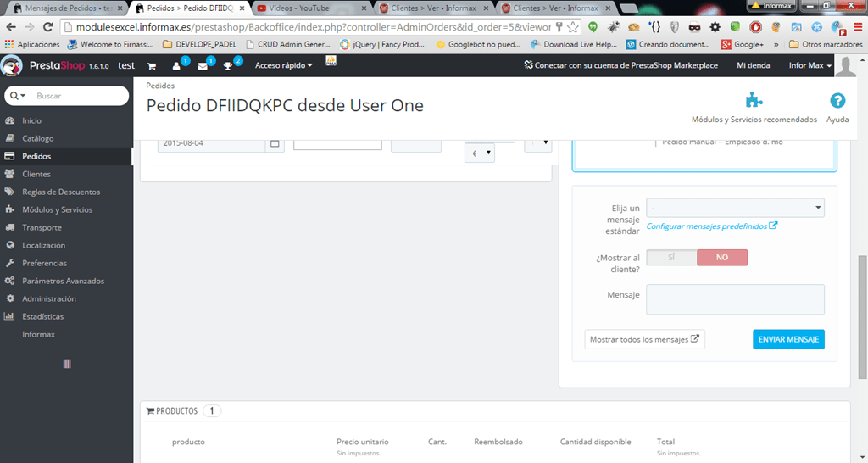The image size is (868, 463).
Task: Open Elija un mensaje estándar dropdown
Action: click(x=735, y=208)
